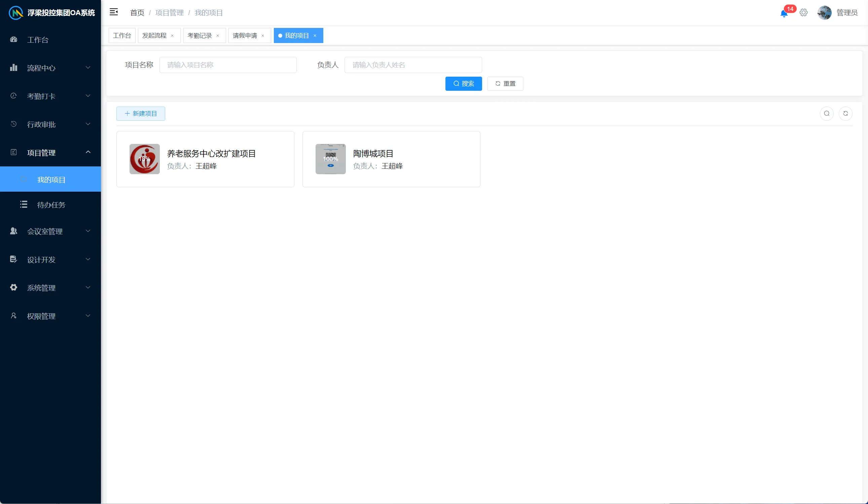Expand the 考勤打卡 menu chevron
The height and width of the screenshot is (504, 868).
(88, 96)
